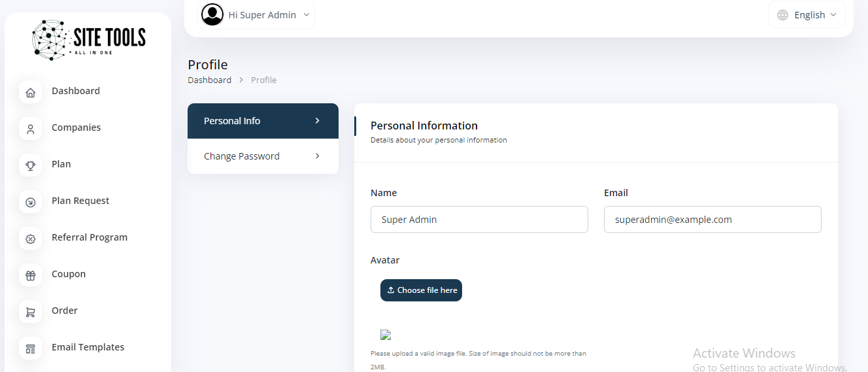The image size is (868, 372).
Task: Click the Site Tools logo
Action: pyautogui.click(x=89, y=39)
